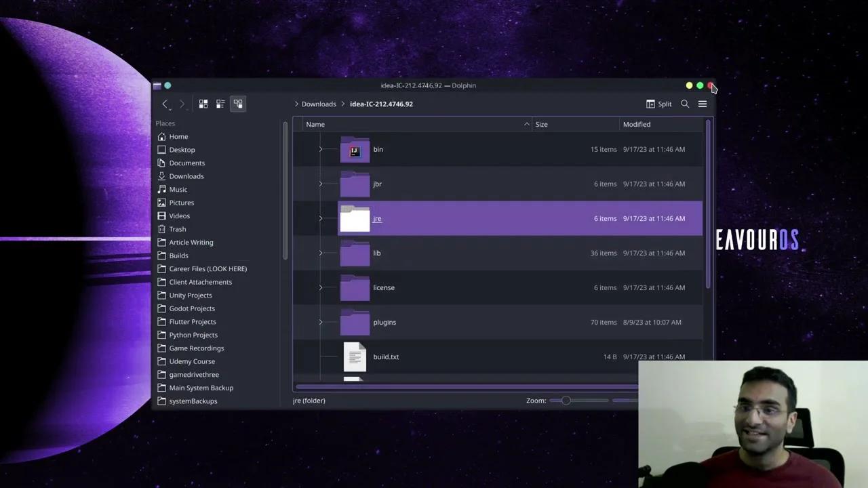Image resolution: width=868 pixels, height=488 pixels.
Task: Open the hamburger menu
Action: [703, 104]
